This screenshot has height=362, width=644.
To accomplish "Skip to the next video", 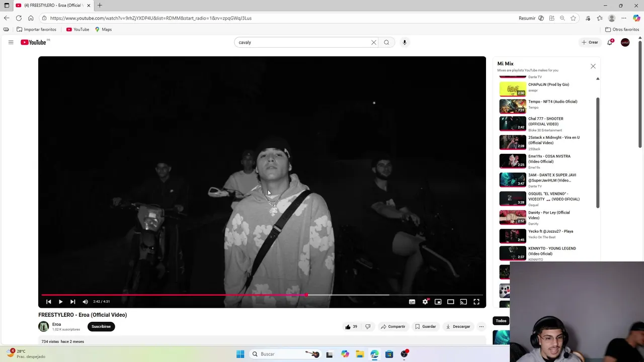I will coord(72,302).
